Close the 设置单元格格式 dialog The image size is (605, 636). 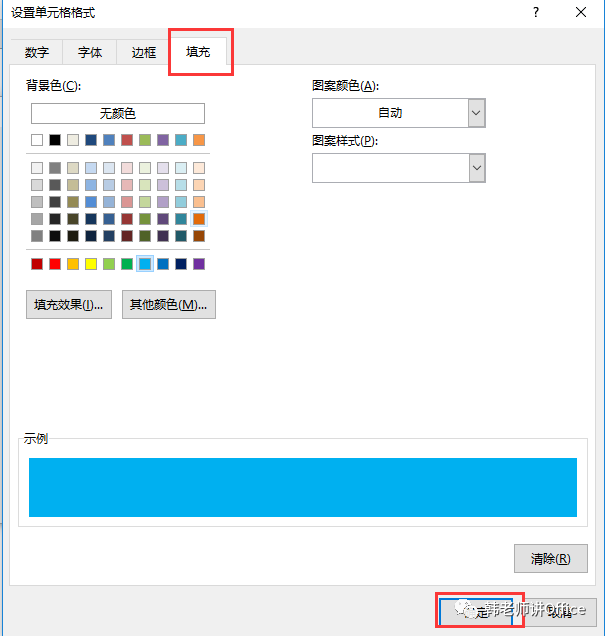coord(581,12)
